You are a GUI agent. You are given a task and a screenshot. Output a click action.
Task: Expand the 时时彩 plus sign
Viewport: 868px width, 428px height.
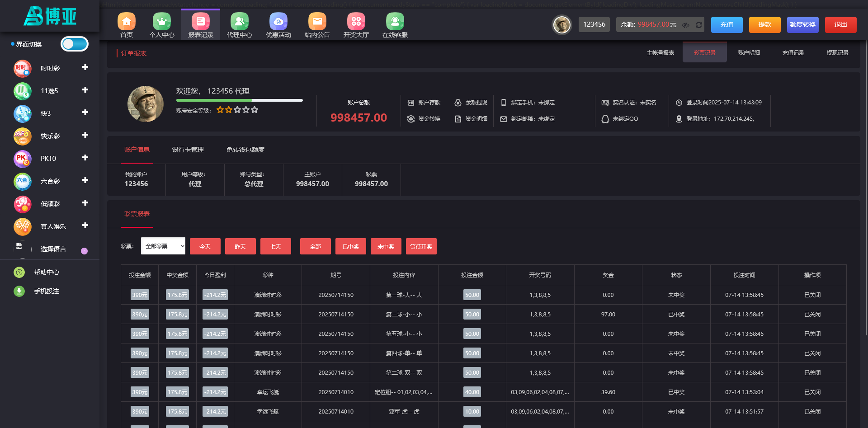click(85, 67)
